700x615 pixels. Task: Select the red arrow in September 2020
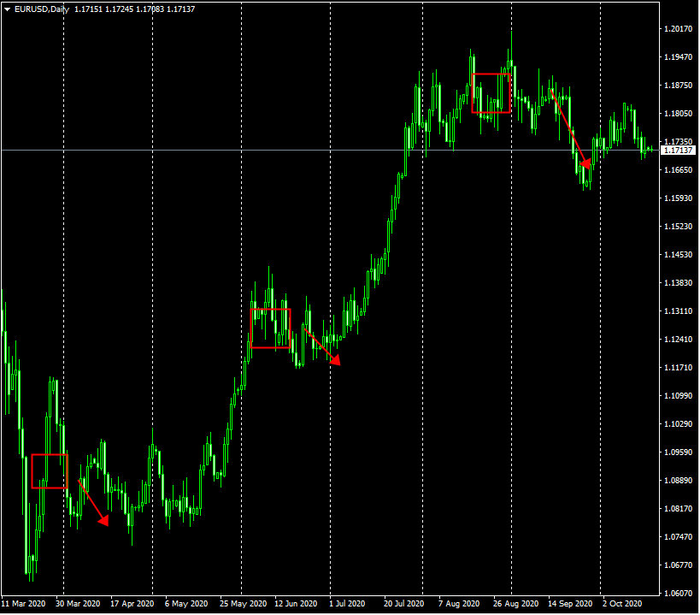[x=570, y=127]
